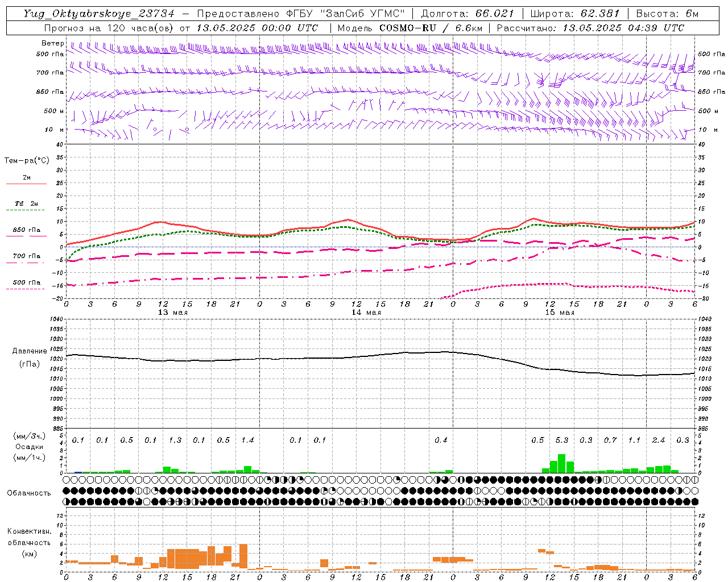
Task: Click the 2м temperature legend entry
Action: pyautogui.click(x=27, y=177)
